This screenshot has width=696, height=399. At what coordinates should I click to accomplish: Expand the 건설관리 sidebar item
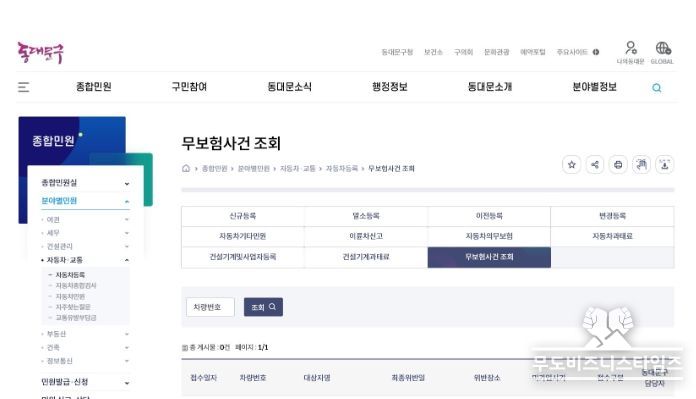(x=85, y=246)
